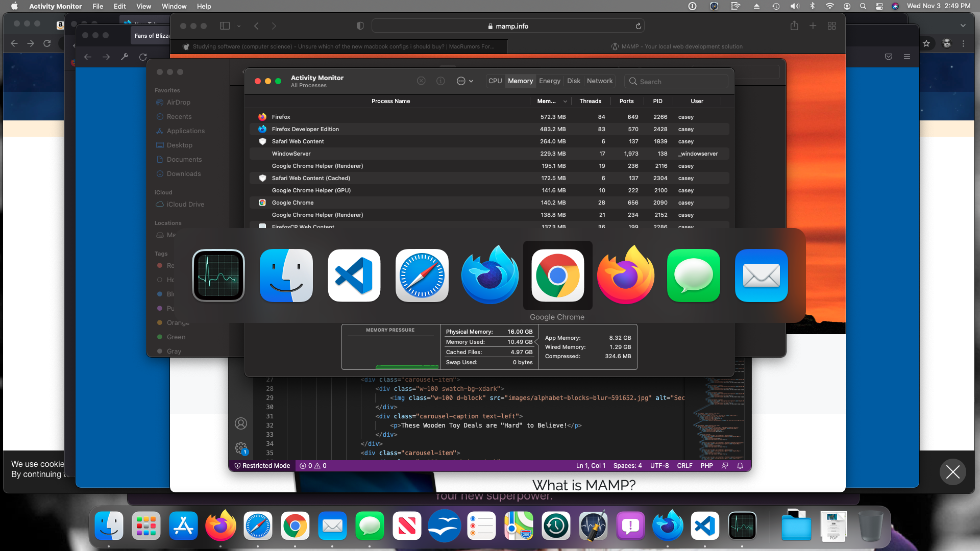Click the VS Code notifications bell icon
The height and width of the screenshot is (551, 980).
click(x=740, y=466)
